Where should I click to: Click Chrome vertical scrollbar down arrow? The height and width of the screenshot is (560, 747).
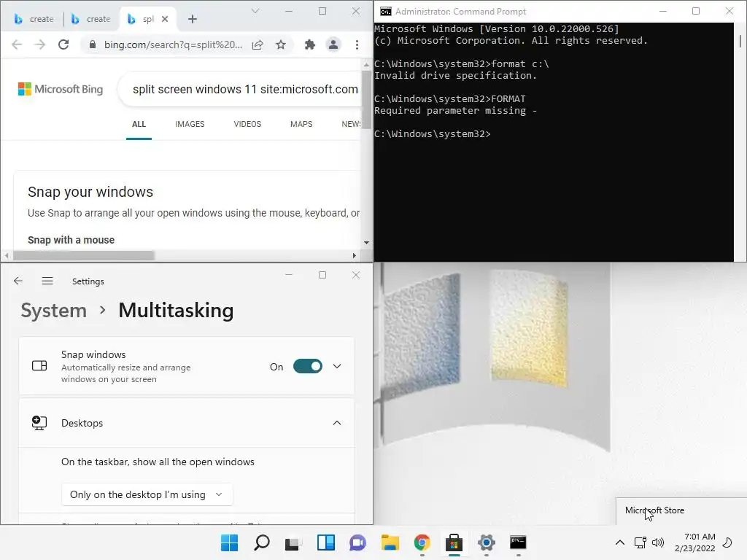pos(366,242)
